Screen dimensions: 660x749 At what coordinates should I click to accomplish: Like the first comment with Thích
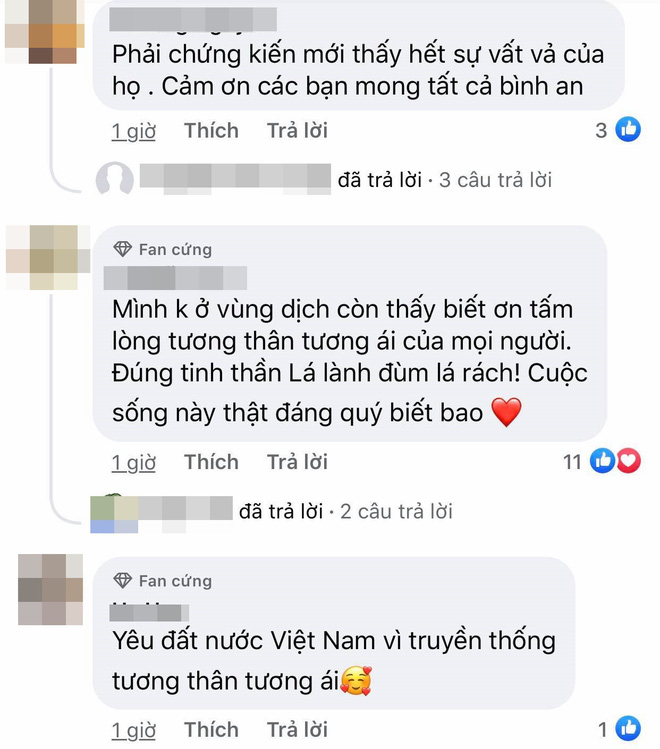(211, 130)
